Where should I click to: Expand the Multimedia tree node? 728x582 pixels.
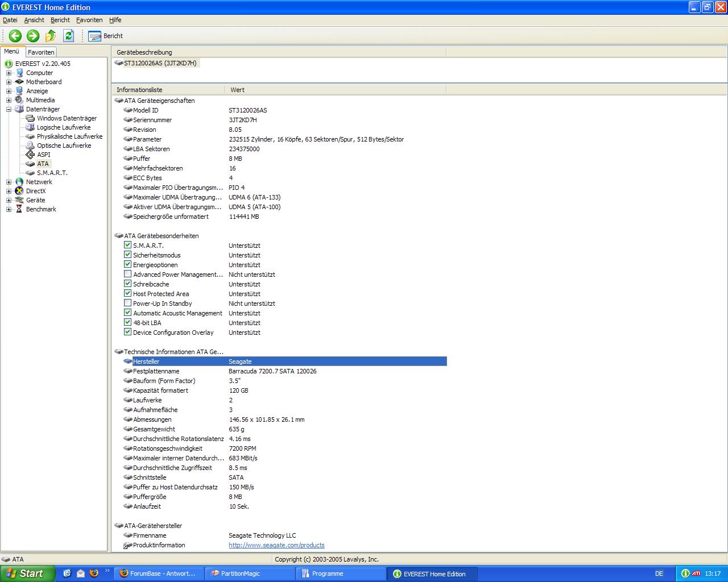pos(9,100)
